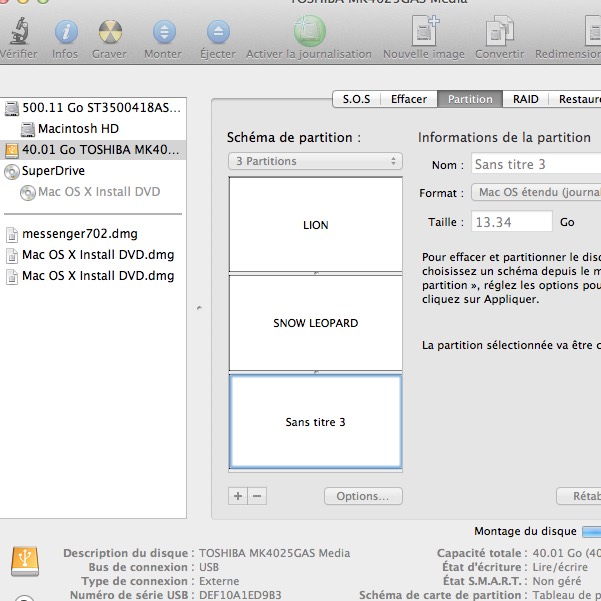Click Activer la journalisation icon

click(x=310, y=31)
